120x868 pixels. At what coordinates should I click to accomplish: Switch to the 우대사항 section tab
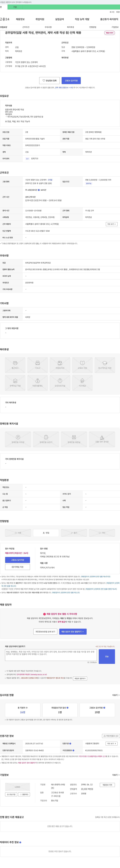pos(48,27)
